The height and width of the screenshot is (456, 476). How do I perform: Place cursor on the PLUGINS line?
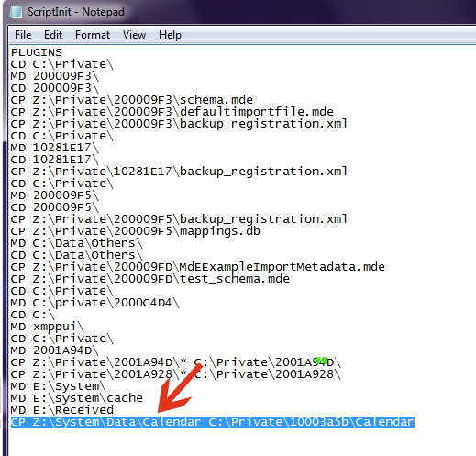[x=37, y=52]
